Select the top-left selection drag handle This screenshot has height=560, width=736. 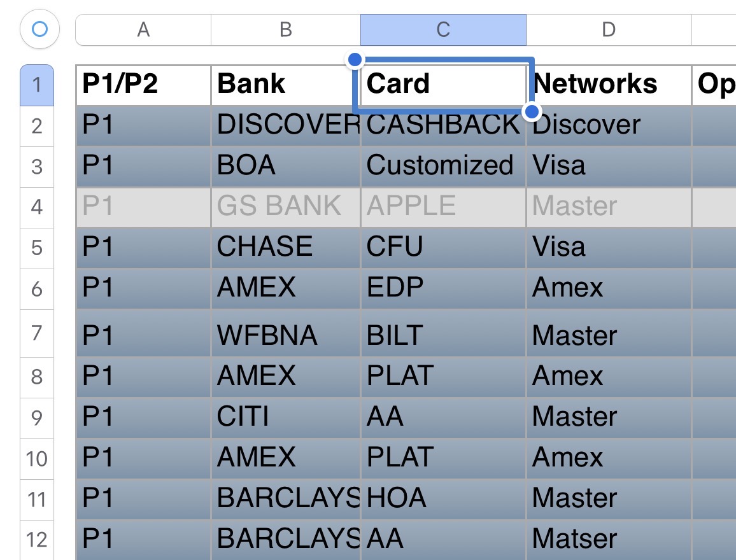pos(355,60)
